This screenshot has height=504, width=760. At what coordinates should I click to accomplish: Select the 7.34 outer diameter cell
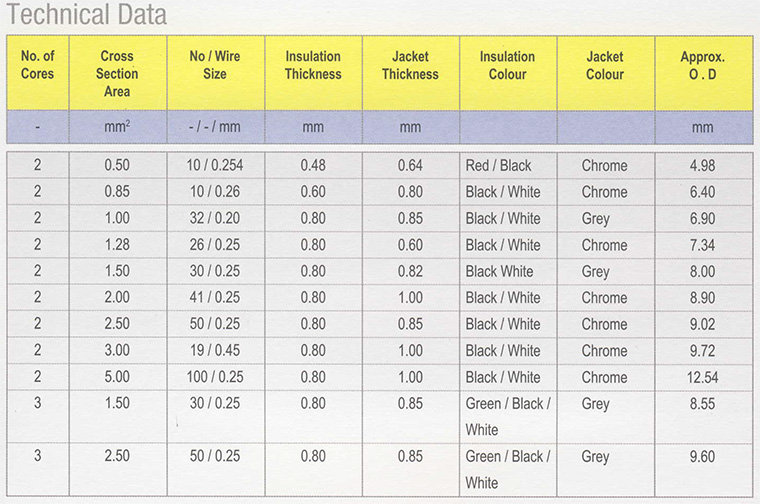coord(702,245)
